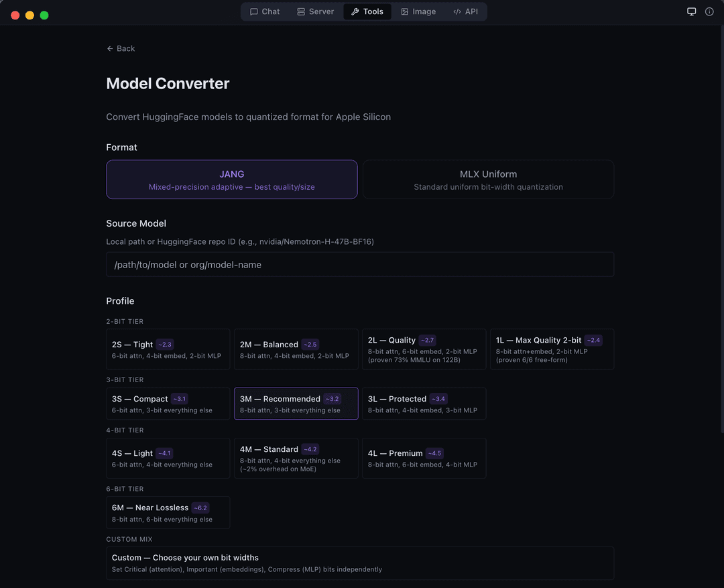Click the Model Converter heading
Viewport: 724px width, 588px height.
(168, 84)
